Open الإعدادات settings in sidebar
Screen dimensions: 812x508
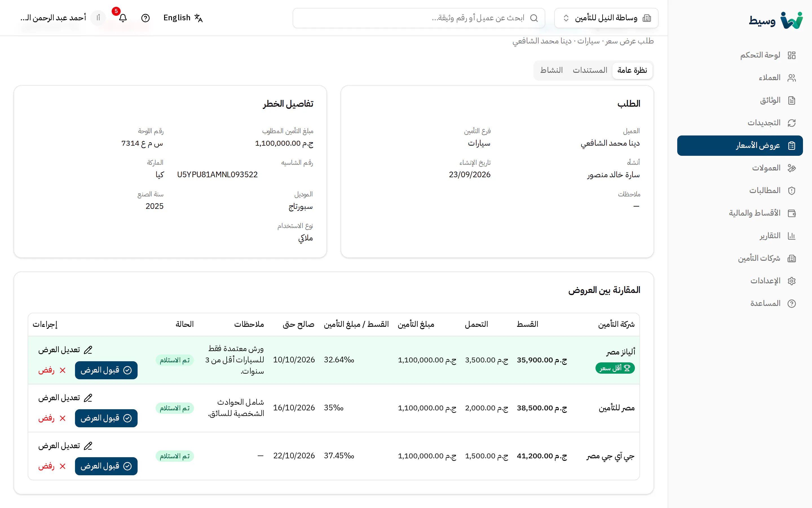pos(740,281)
